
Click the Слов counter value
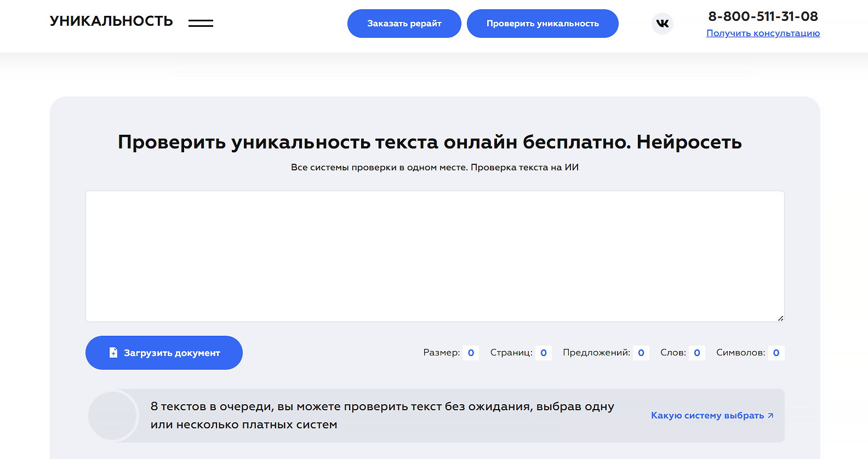(697, 353)
